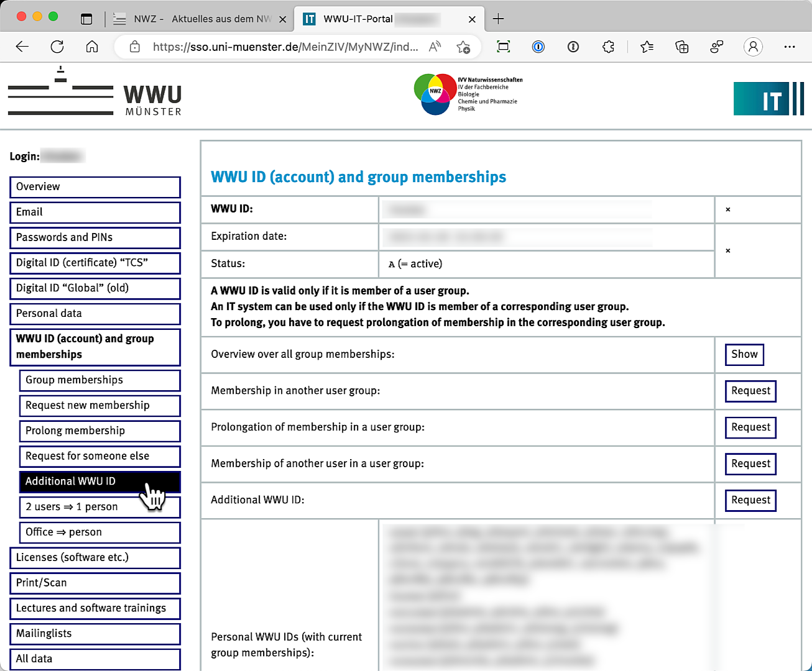812x671 pixels.
Task: Request an Additional WWU ID
Action: pyautogui.click(x=750, y=500)
